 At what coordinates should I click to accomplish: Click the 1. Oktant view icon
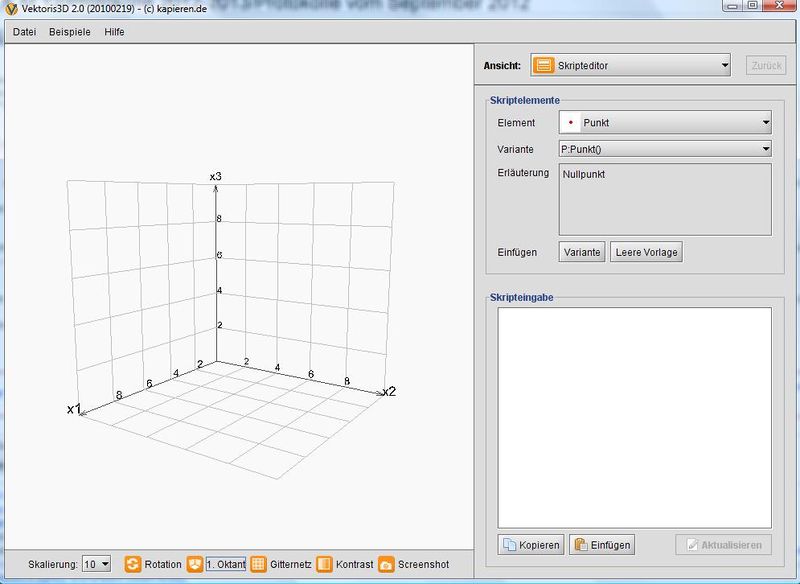[195, 564]
